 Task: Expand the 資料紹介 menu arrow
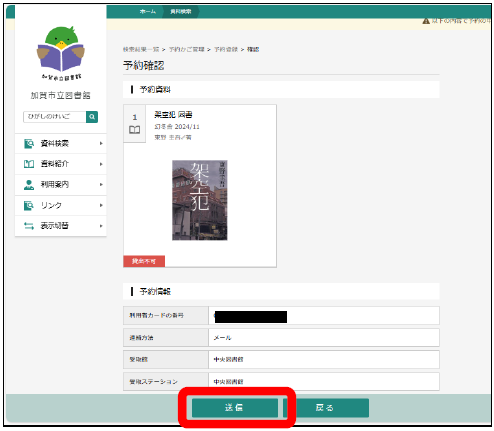click(x=101, y=164)
